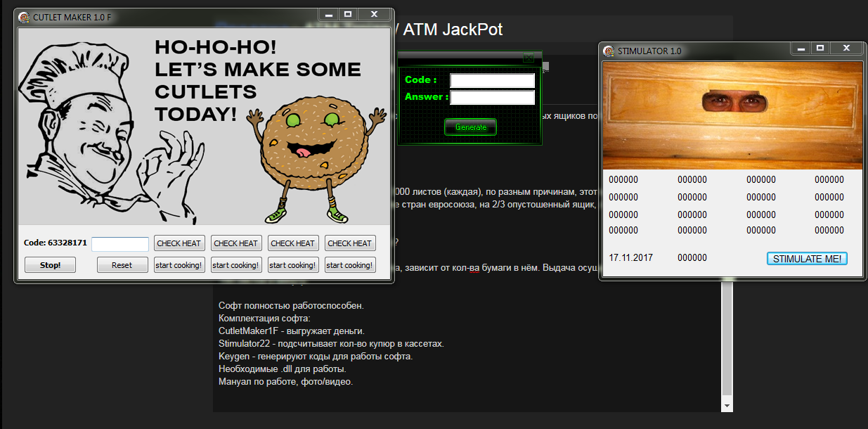Hit the Stop! button
Image resolution: width=868 pixels, height=429 pixels.
click(x=50, y=265)
